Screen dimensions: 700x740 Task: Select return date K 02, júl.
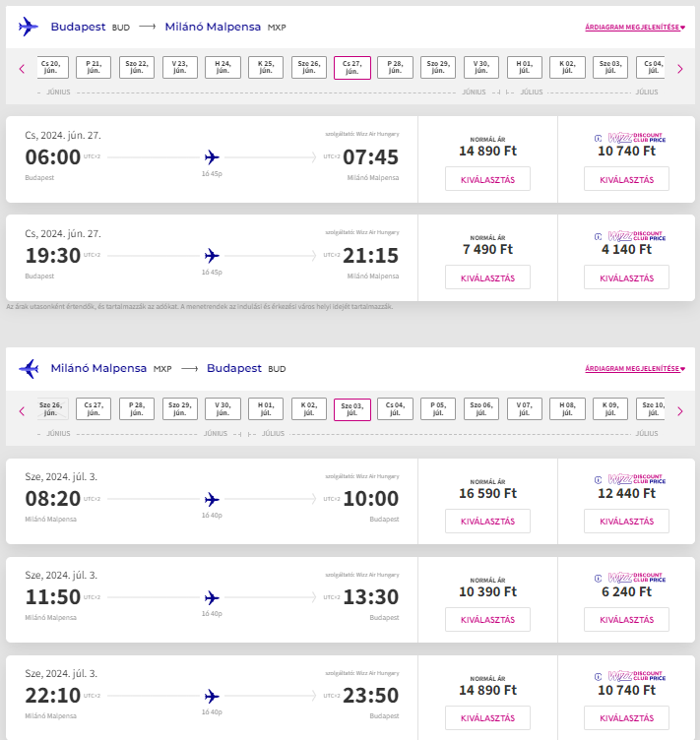point(309,408)
